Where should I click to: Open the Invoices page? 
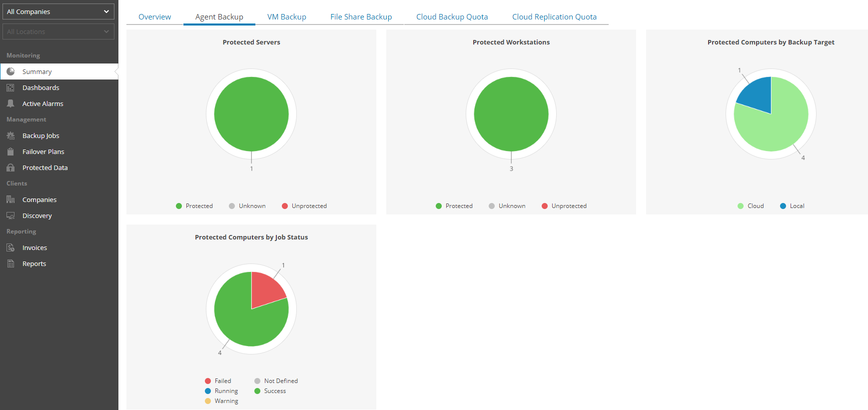(x=34, y=247)
